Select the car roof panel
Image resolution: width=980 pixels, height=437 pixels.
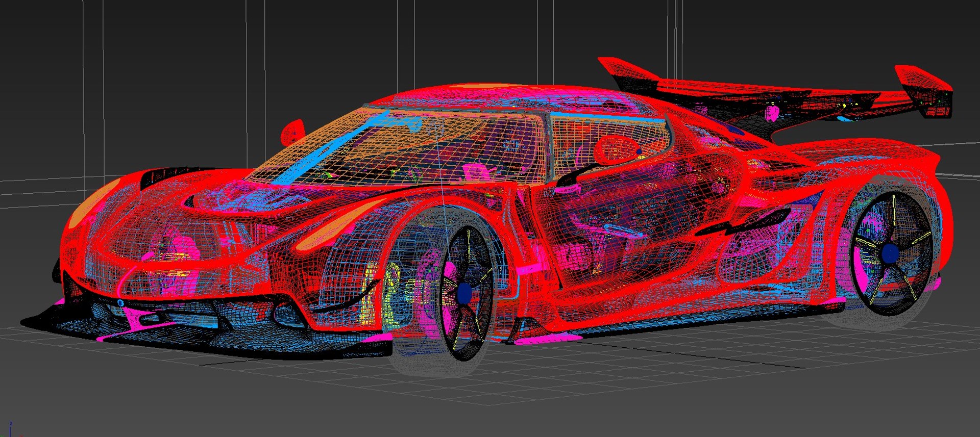point(505,98)
